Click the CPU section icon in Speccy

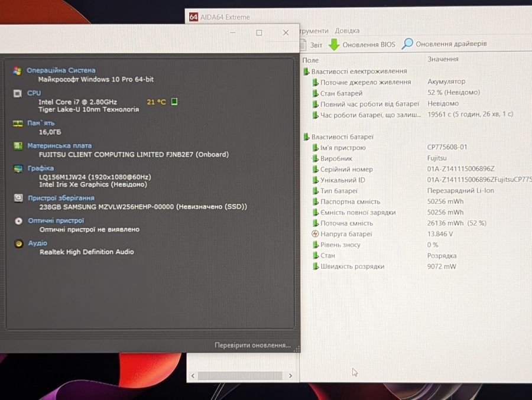pos(18,93)
